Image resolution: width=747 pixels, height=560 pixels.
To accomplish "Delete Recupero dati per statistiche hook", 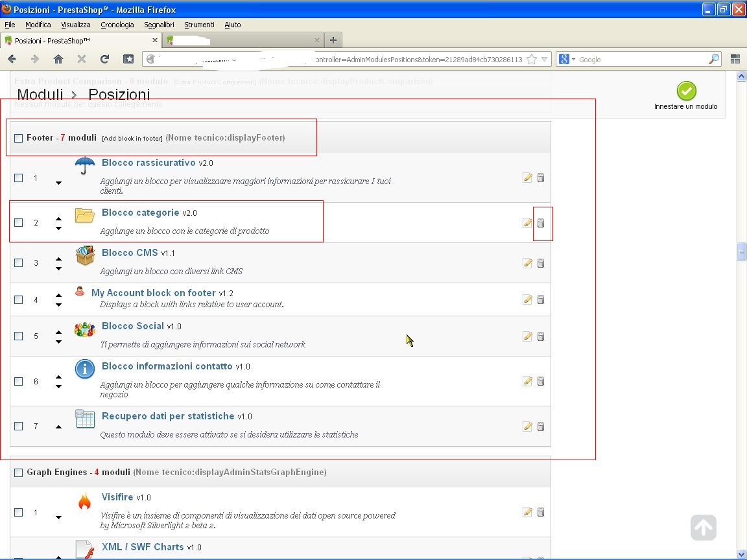I will tap(541, 426).
